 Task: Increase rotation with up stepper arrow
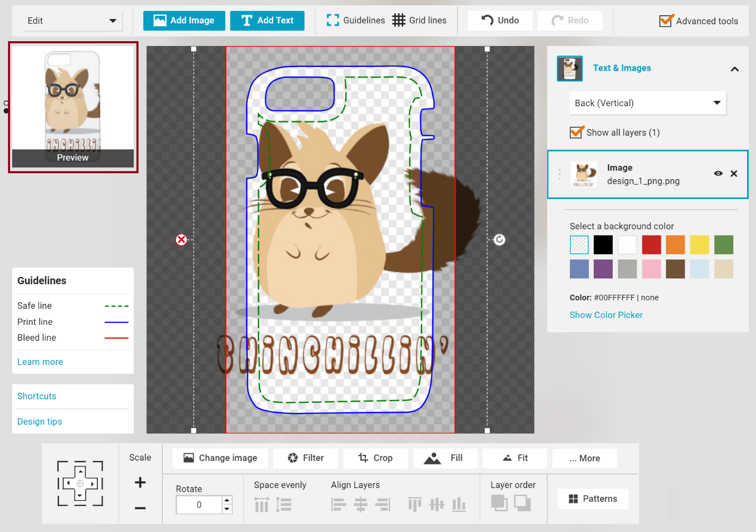point(227,500)
